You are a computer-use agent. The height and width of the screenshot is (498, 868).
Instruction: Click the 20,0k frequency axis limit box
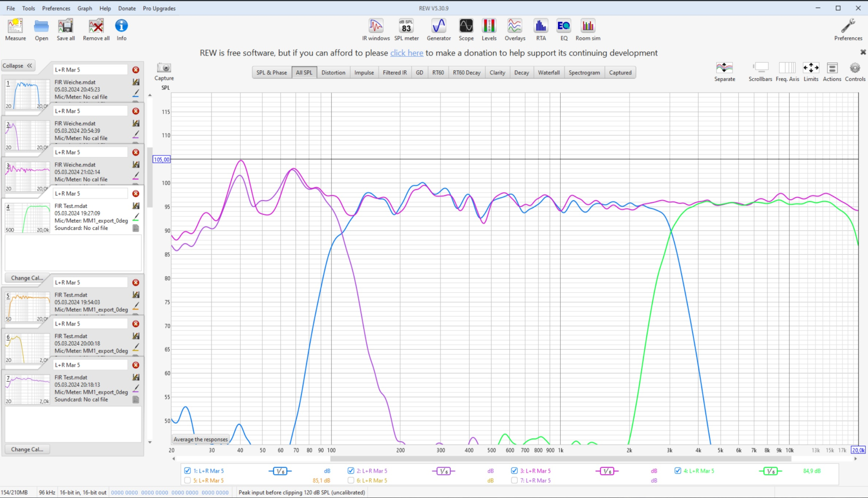click(858, 450)
